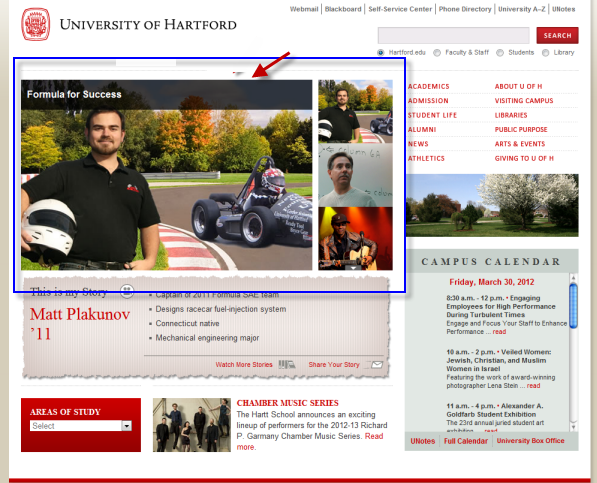Open the Phone Directory link

(465, 9)
